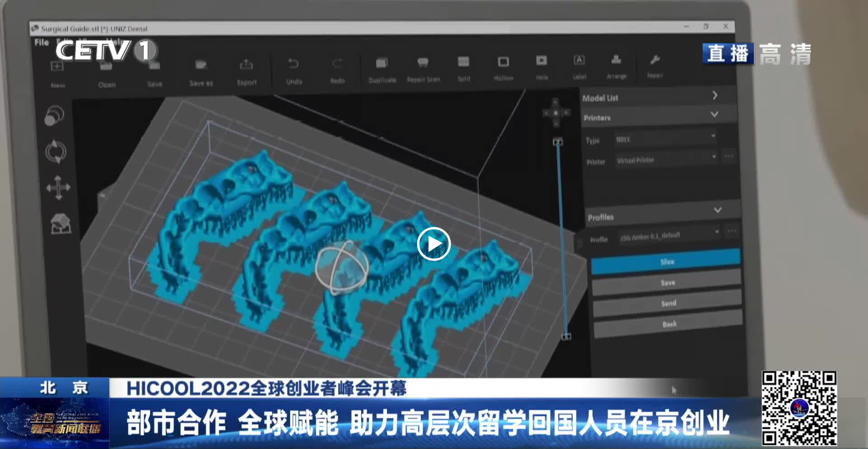Click the Arrange models icon

click(616, 60)
